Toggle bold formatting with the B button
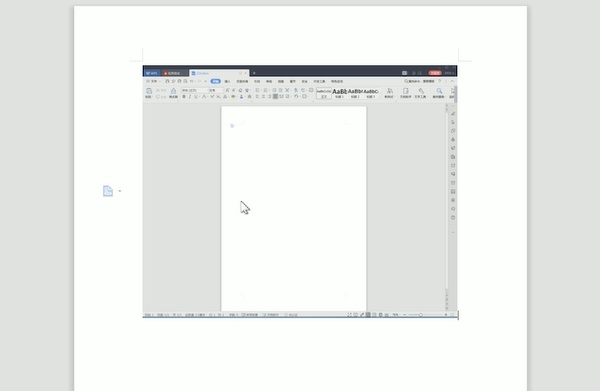 (184, 97)
